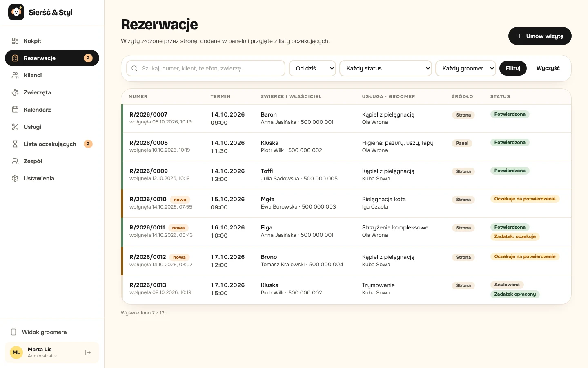The height and width of the screenshot is (368, 588).
Task: Click the Ustawienia gear icon
Action: (15, 178)
